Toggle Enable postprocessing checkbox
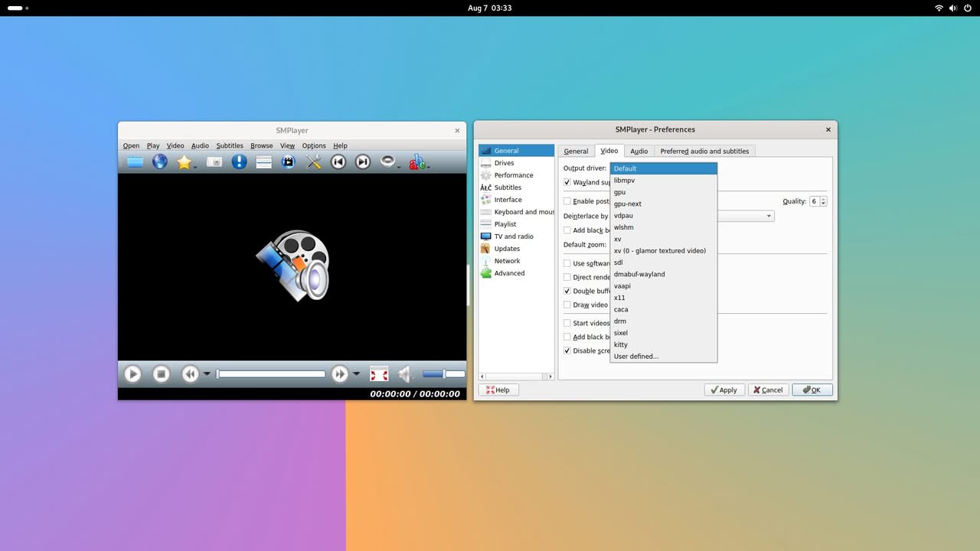Screen dimensions: 980x551 pyautogui.click(x=567, y=201)
